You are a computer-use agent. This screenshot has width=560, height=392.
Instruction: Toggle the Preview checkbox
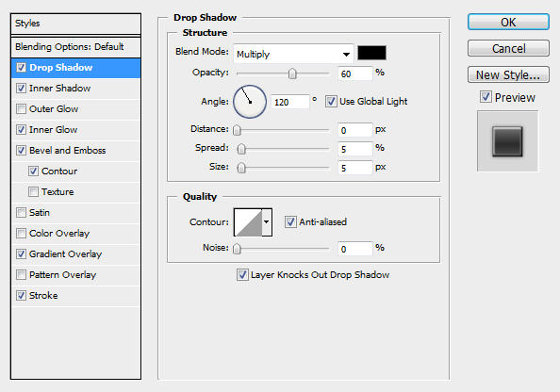tap(486, 96)
